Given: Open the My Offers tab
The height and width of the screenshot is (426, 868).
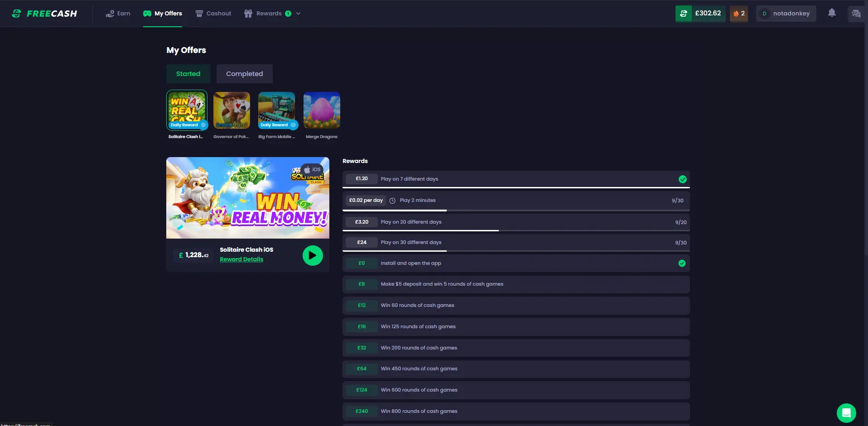Looking at the screenshot, I should click(163, 14).
